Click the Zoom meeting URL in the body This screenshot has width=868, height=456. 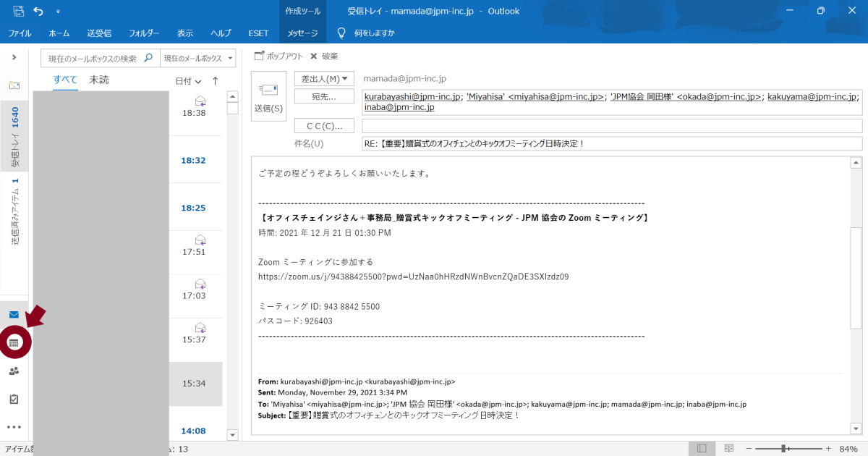click(414, 276)
